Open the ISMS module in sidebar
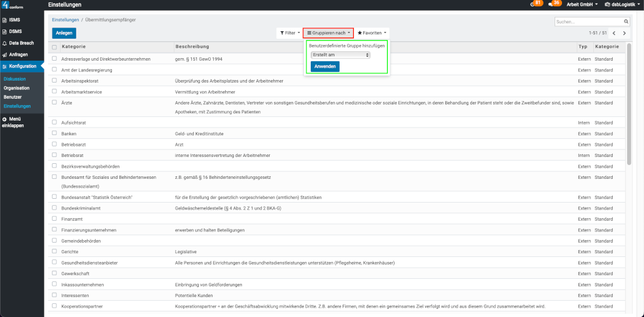The width and height of the screenshot is (644, 317). pyautogui.click(x=14, y=20)
